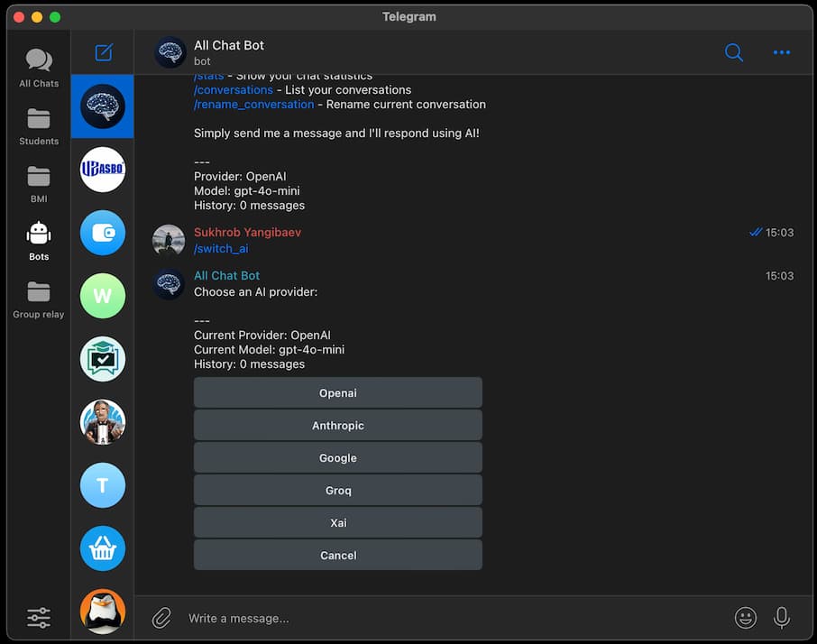Click the /switch_ai command in message
The image size is (817, 644).
(221, 249)
